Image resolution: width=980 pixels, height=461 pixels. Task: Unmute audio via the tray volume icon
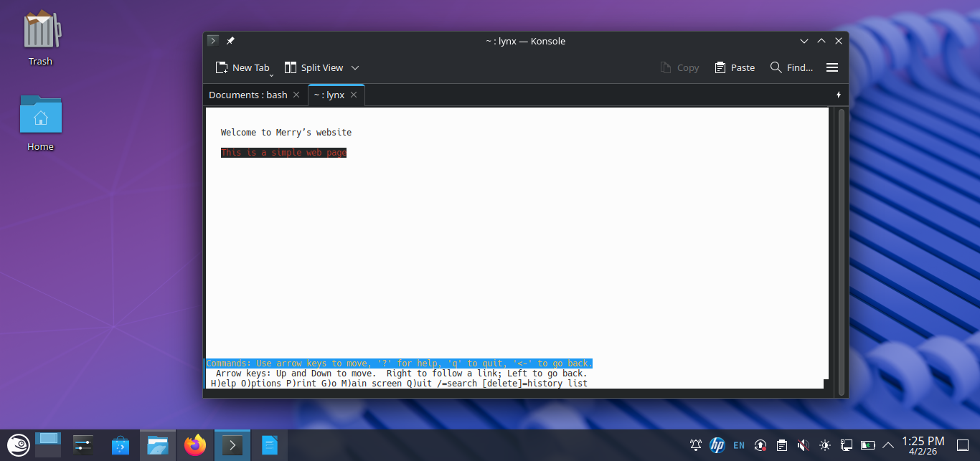coord(804,445)
